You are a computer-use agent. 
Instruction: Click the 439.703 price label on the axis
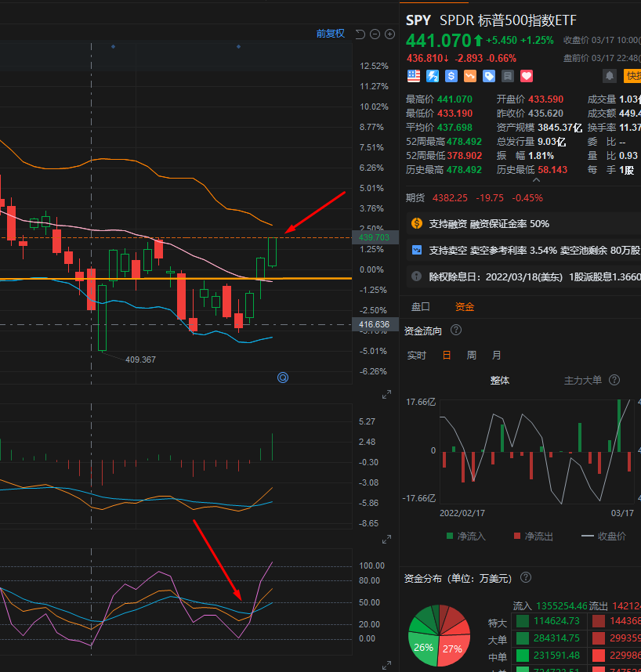[375, 237]
